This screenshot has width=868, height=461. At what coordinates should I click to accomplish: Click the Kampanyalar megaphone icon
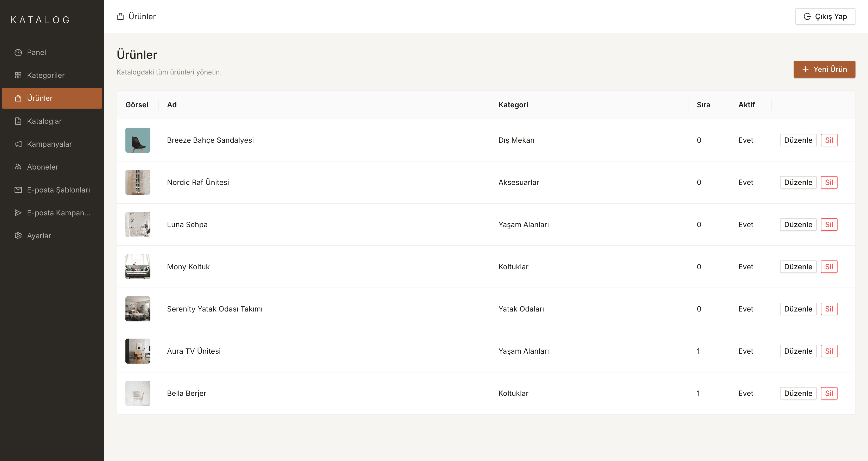pyautogui.click(x=18, y=144)
